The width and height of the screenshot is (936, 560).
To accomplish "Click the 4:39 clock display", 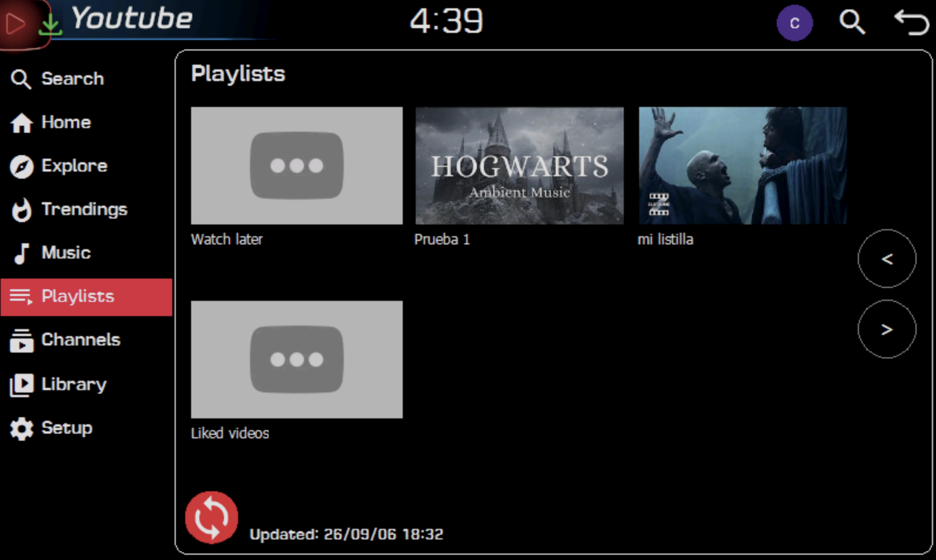I will [x=446, y=21].
